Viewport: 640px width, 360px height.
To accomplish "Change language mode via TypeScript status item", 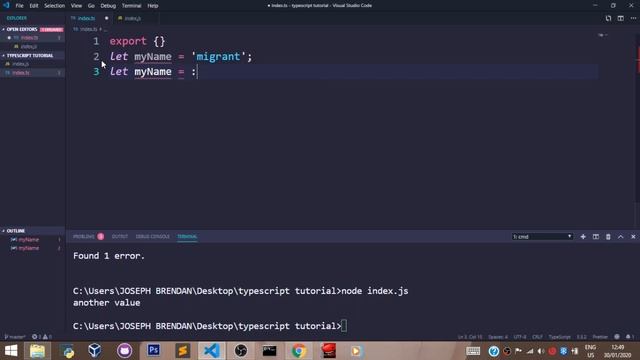I will tap(560, 337).
